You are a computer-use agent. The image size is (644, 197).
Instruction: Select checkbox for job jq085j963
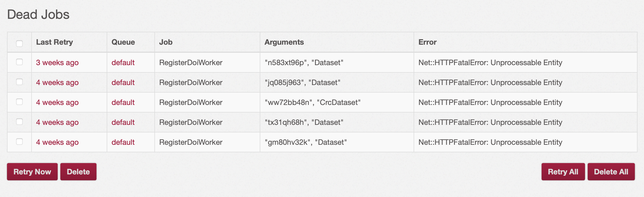click(19, 82)
